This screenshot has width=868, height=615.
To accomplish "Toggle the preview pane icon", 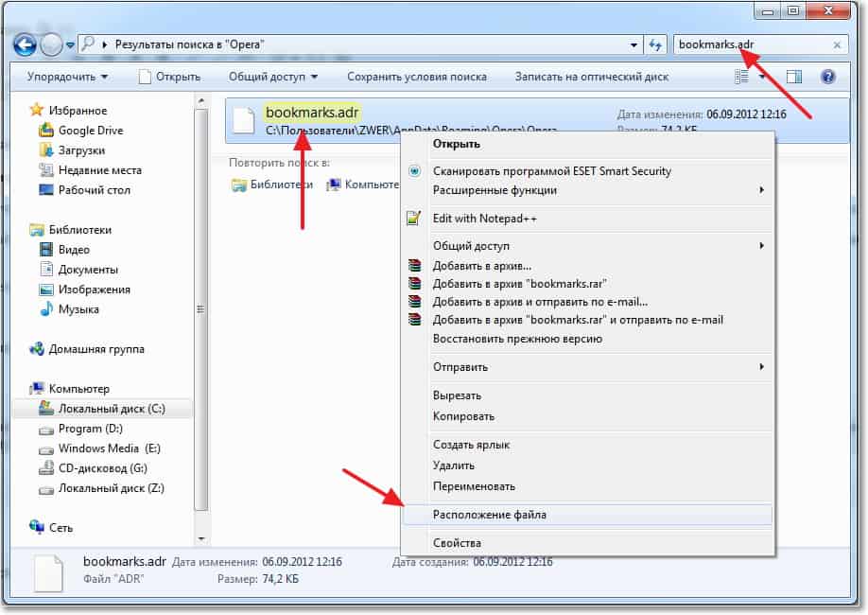I will pos(793,77).
